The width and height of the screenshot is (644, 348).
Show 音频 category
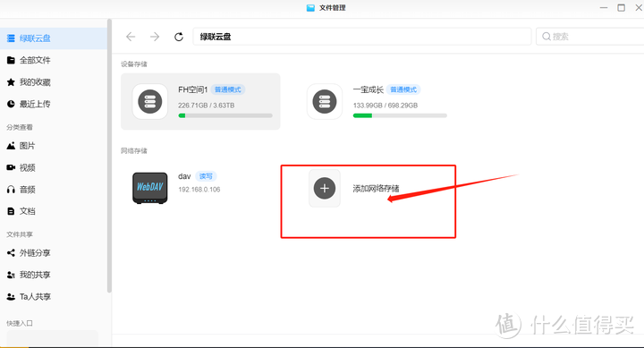pyautogui.click(x=54, y=190)
